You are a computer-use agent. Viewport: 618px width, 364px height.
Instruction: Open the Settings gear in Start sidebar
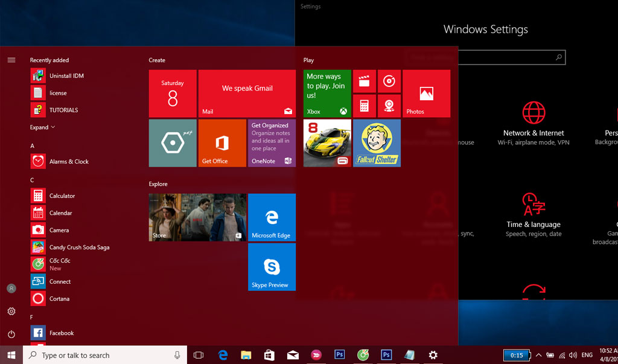(11, 311)
